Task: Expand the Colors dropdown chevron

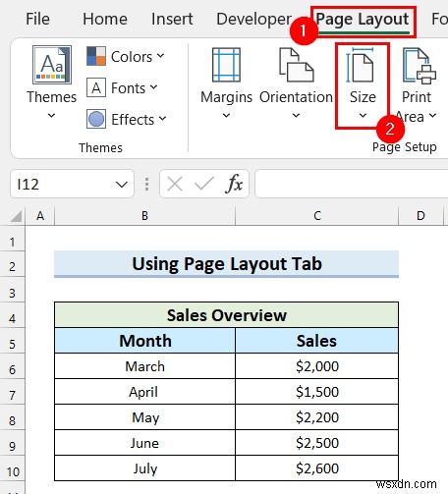Action: (x=160, y=56)
